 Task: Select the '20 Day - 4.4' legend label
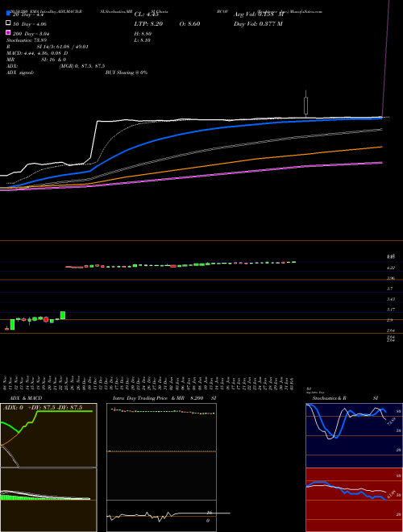29,15
